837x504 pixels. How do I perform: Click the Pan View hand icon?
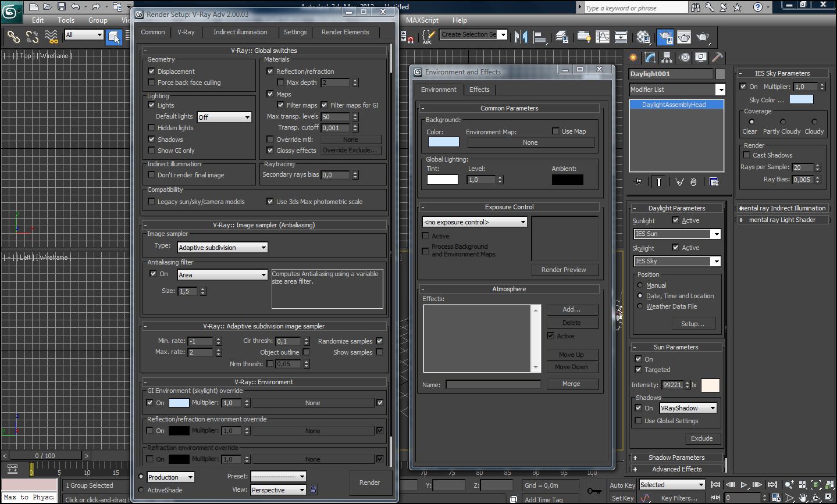coord(803,498)
